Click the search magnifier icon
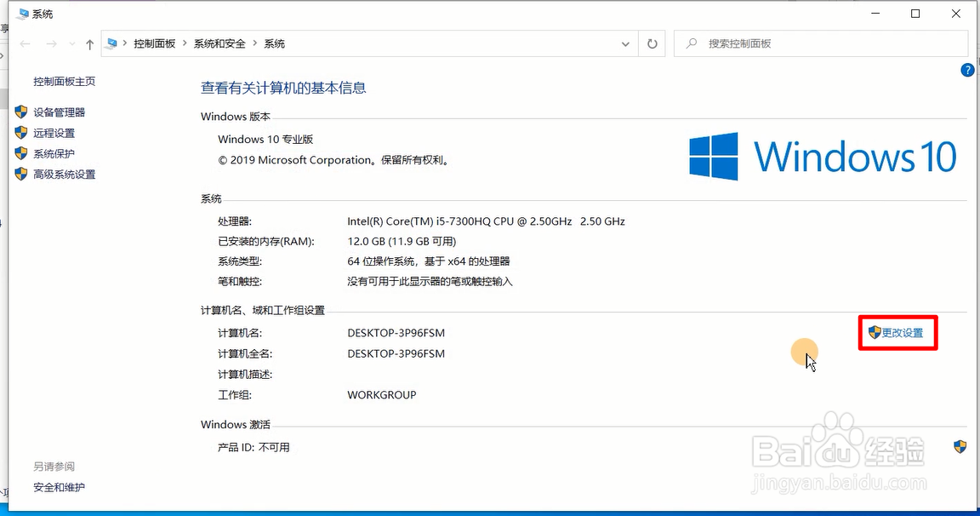980x516 pixels. tap(692, 43)
